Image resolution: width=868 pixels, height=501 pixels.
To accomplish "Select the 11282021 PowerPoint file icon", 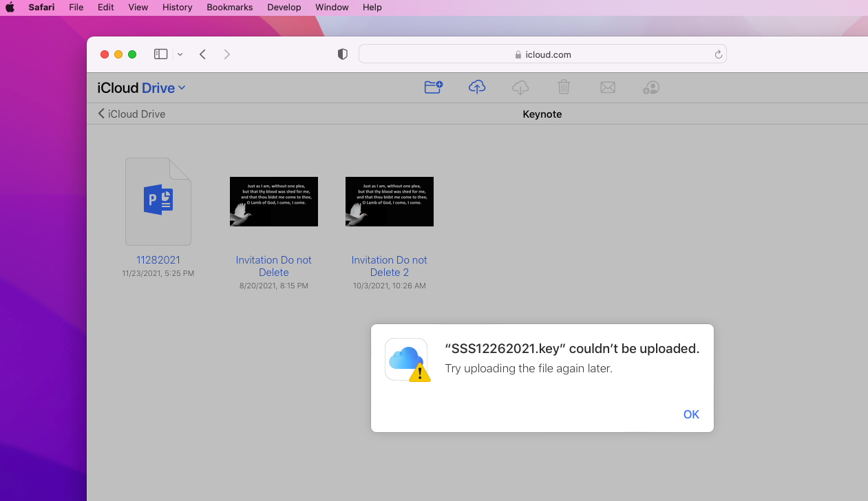I will pyautogui.click(x=158, y=202).
